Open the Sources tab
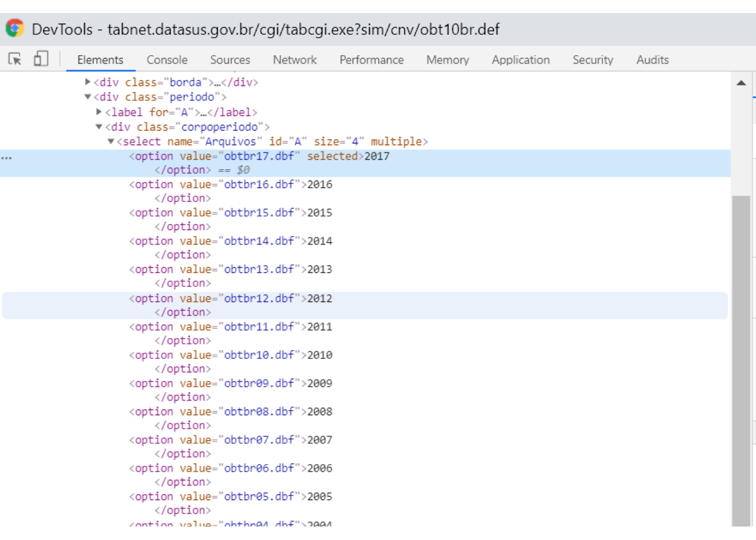Image resolution: width=756 pixels, height=540 pixels. point(229,60)
